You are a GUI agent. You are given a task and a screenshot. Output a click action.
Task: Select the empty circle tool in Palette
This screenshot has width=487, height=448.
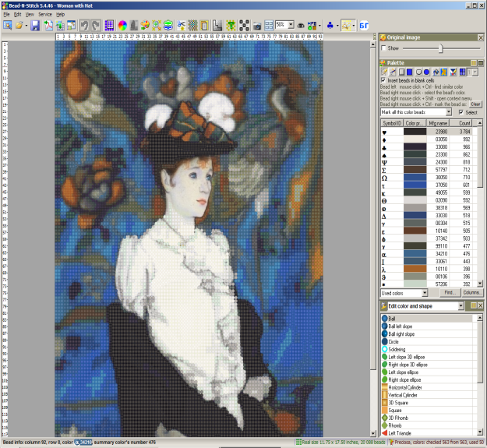[418, 72]
